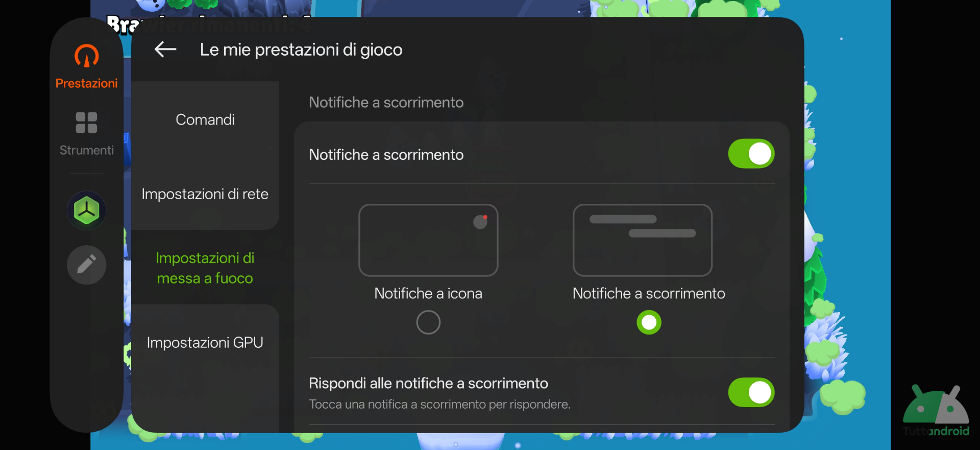Tap the pencil edit icon
This screenshot has height=450, width=980.
(86, 265)
